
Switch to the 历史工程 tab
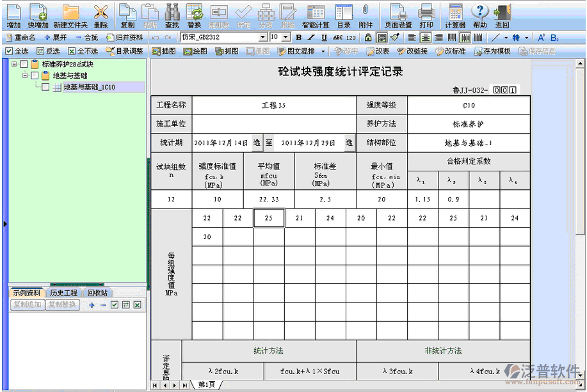pyautogui.click(x=63, y=292)
